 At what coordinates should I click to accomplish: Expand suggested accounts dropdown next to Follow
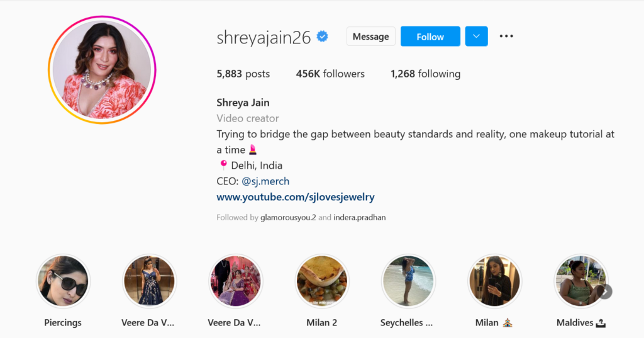tap(477, 36)
